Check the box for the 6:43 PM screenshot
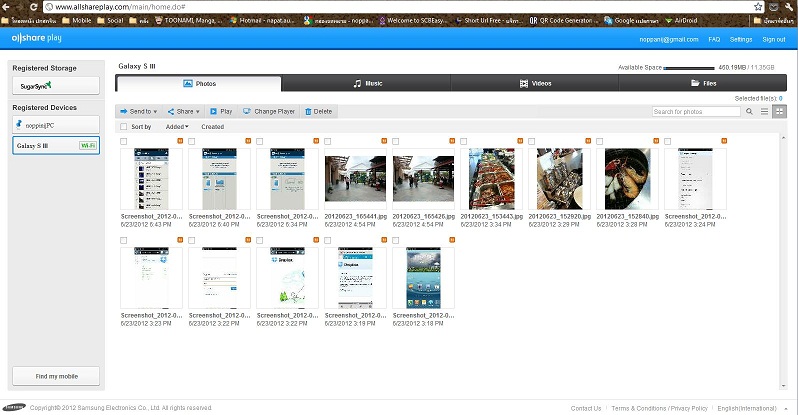798x415 pixels. pyautogui.click(x=124, y=141)
